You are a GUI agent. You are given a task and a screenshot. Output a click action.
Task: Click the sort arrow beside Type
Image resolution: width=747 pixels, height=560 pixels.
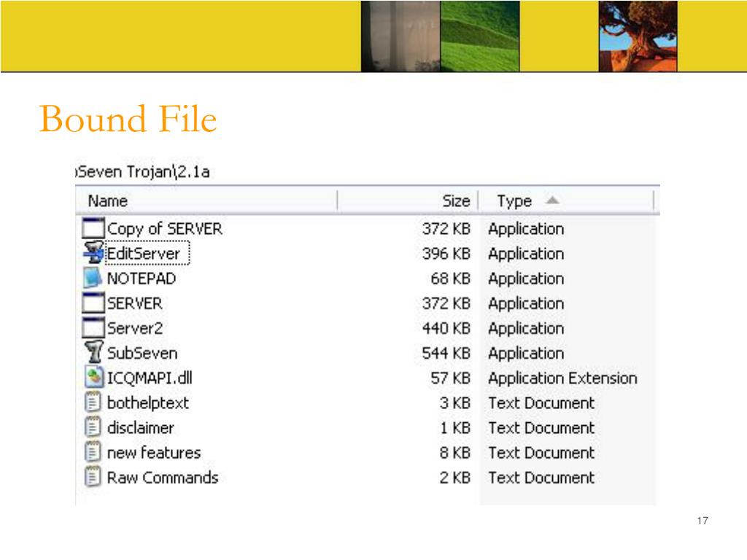point(552,200)
